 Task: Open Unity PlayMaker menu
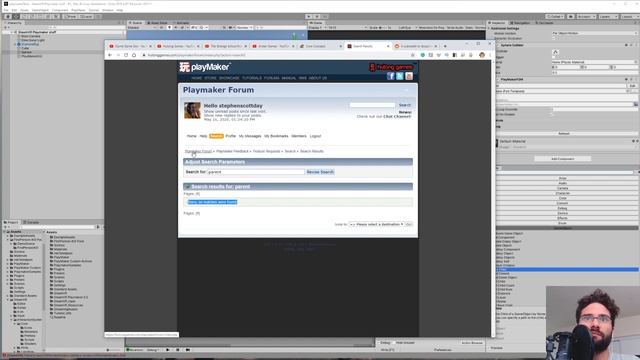[x=78, y=10]
